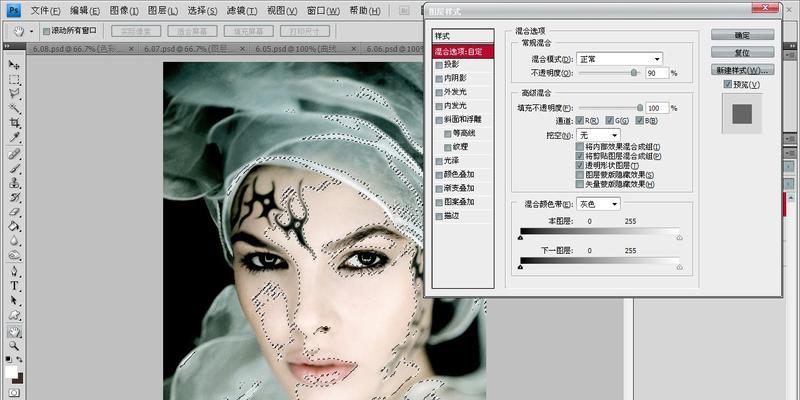Select the Polygonal Lasso tool

tap(14, 93)
